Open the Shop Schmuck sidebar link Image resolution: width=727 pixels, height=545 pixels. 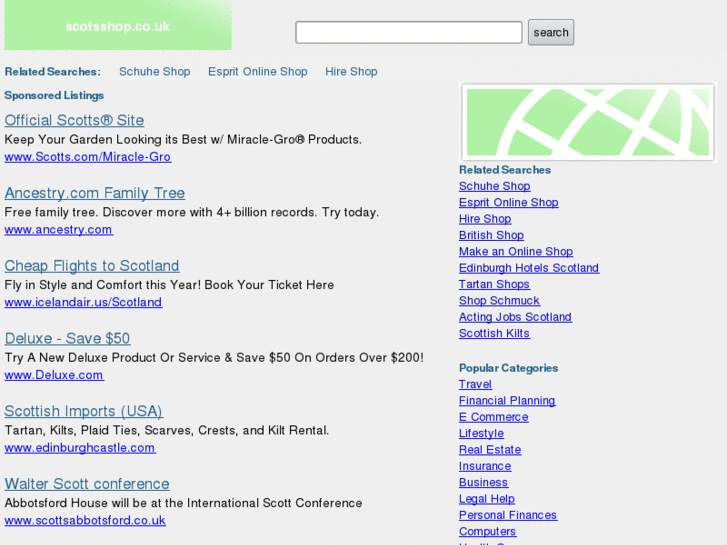click(499, 301)
